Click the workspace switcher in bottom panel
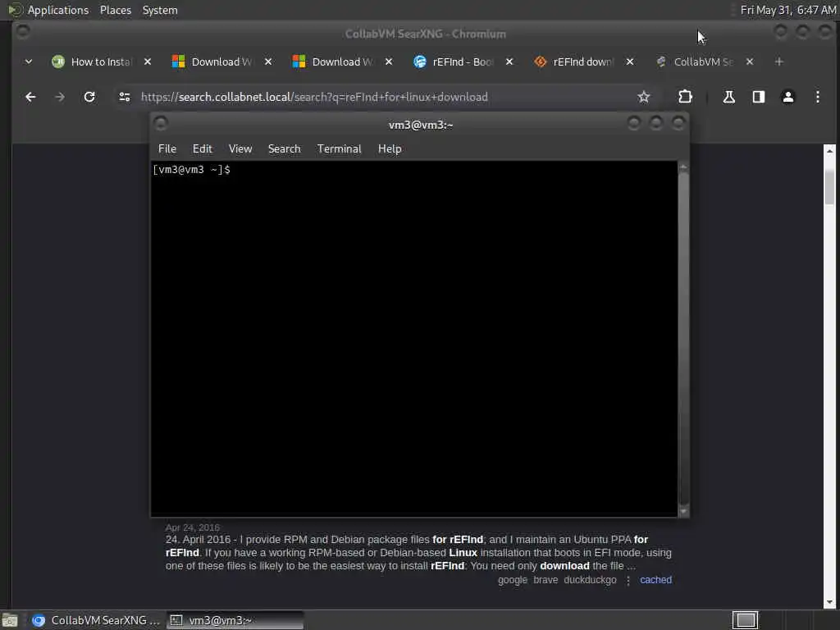This screenshot has height=630, width=840. tap(745, 620)
